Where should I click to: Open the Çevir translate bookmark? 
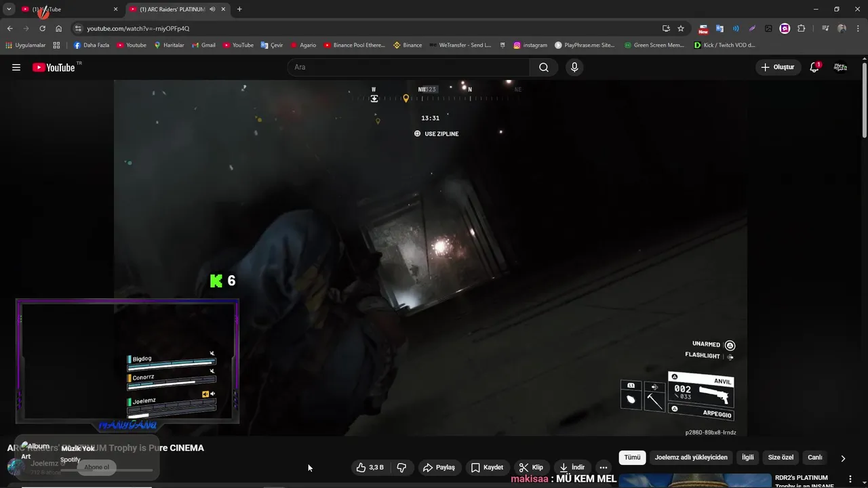coord(272,45)
